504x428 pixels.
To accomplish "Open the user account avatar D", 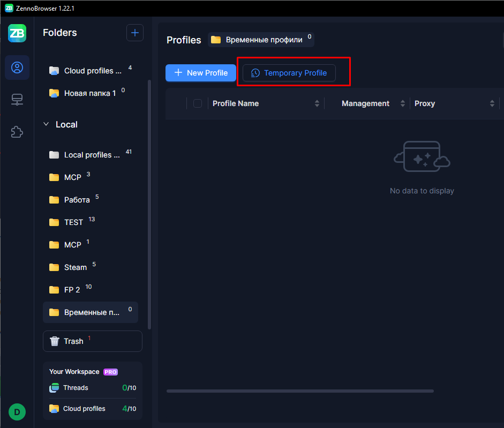I will coord(17,412).
